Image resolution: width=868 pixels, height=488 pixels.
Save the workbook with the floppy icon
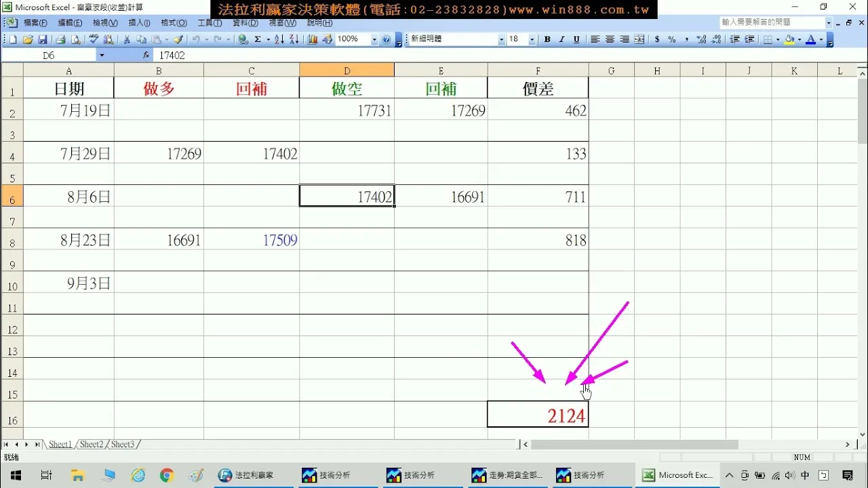(43, 39)
